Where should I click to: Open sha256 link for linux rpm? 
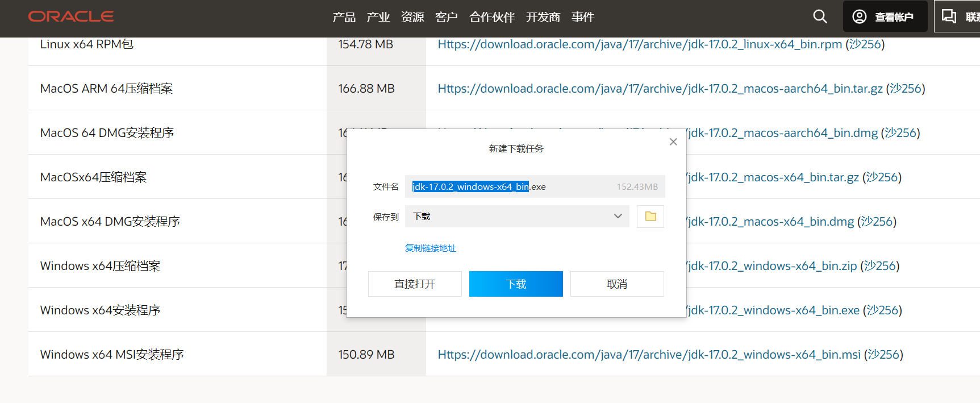coord(865,44)
